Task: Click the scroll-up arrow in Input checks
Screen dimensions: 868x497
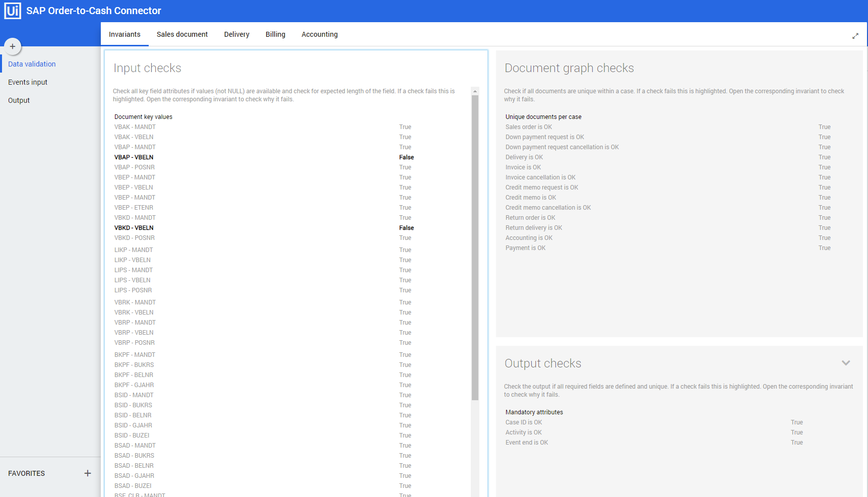Action: [475, 91]
